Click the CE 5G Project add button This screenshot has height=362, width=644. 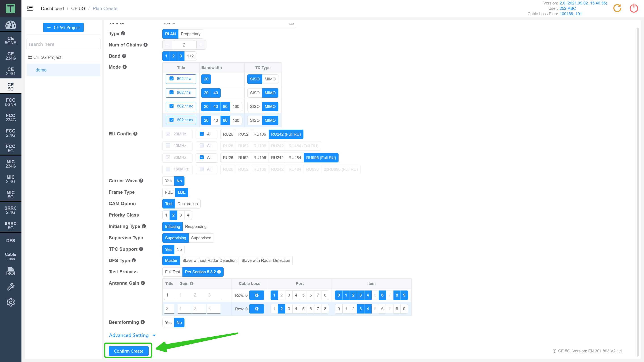pos(63,27)
